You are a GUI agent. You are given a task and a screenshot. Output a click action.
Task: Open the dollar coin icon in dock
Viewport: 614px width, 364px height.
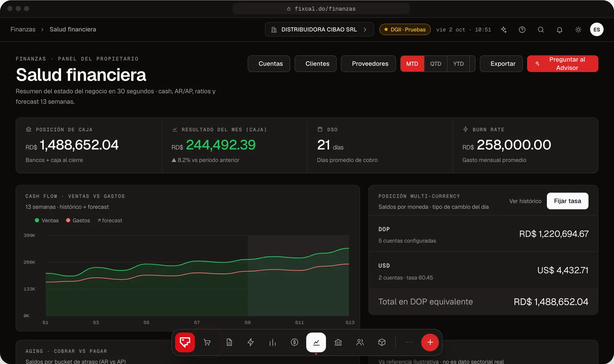pos(294,342)
